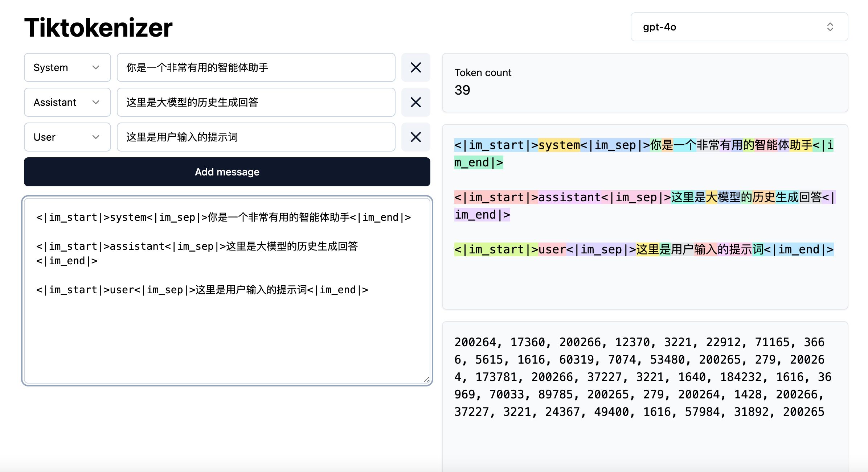This screenshot has height=472, width=868.
Task: Click the Assistant message text field
Action: [256, 102]
